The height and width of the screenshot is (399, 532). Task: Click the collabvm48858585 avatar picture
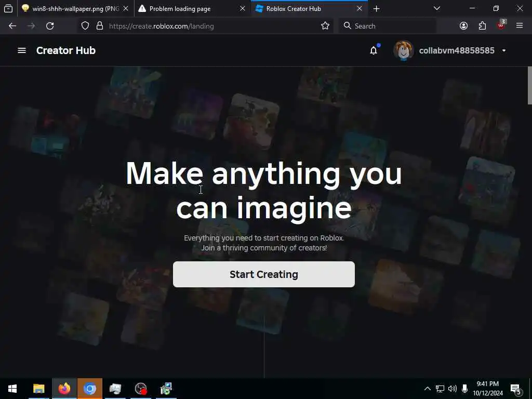(403, 50)
